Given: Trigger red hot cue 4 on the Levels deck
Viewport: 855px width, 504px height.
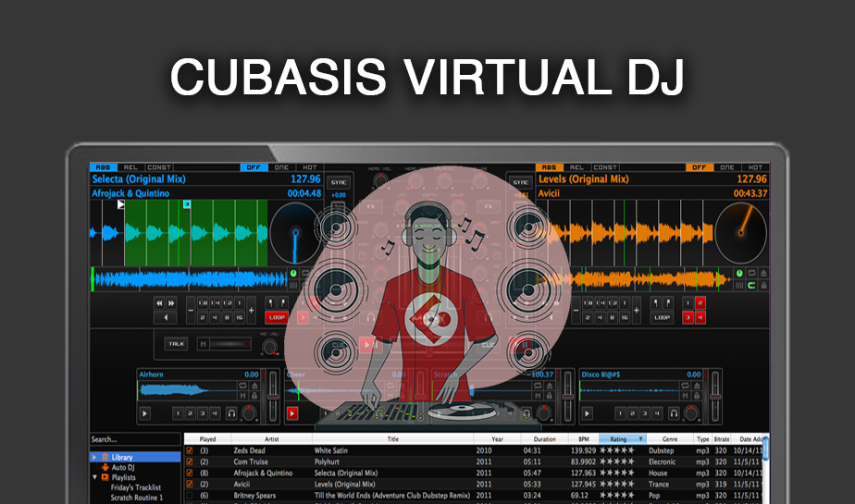Looking at the screenshot, I should tap(700, 317).
